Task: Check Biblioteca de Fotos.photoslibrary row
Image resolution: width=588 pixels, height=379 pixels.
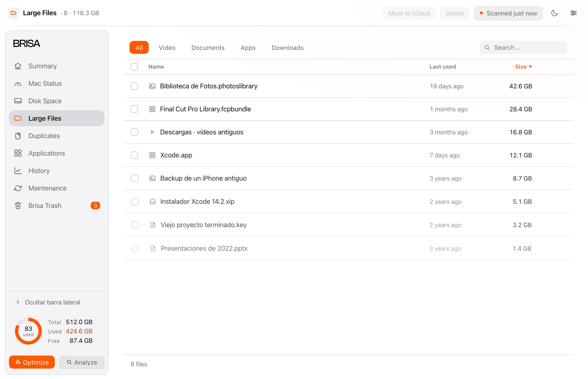Action: coord(134,86)
